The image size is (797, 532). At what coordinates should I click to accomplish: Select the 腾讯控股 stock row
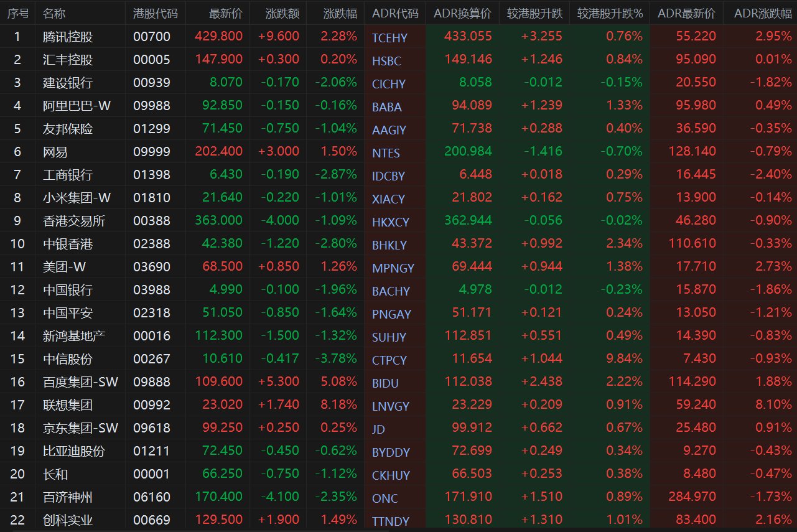pyautogui.click(x=398, y=37)
